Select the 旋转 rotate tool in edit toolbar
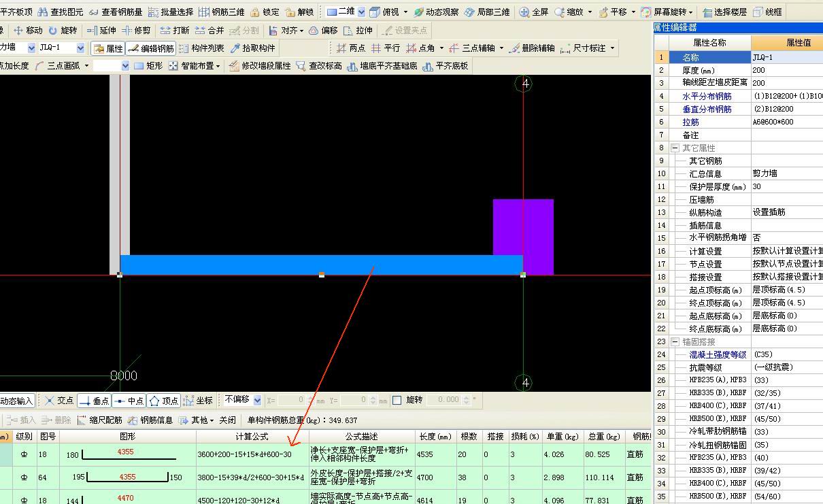This screenshot has width=823, height=504. [63, 31]
